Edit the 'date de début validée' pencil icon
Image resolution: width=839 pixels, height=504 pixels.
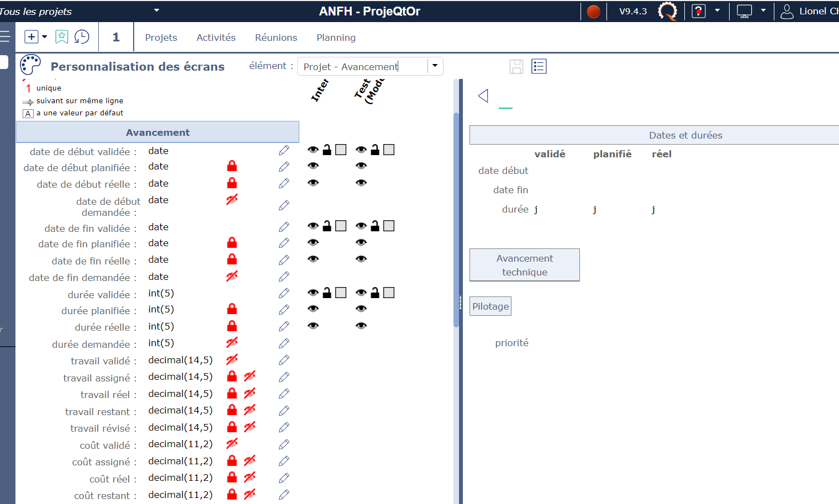pos(284,151)
